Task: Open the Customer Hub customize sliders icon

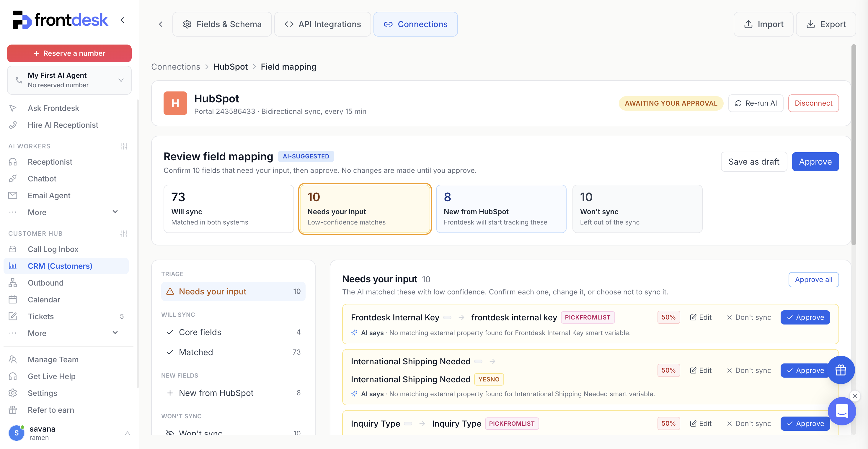Action: (124, 234)
